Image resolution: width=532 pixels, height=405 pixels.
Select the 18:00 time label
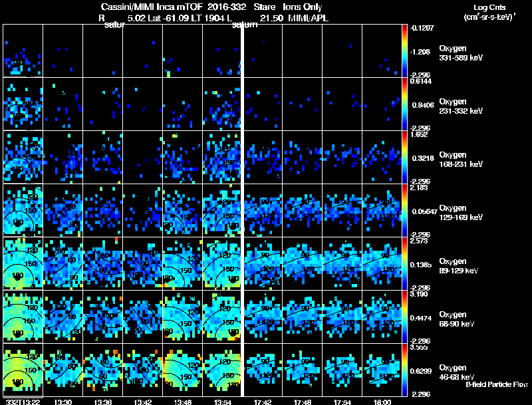(x=382, y=402)
